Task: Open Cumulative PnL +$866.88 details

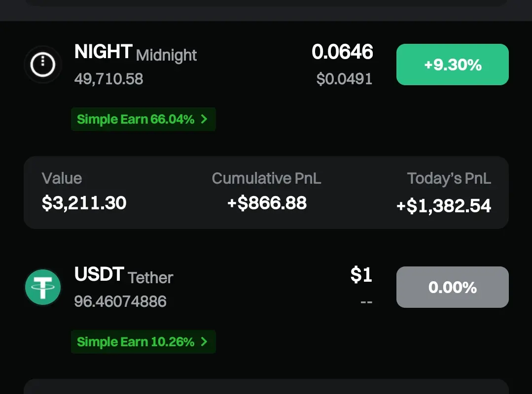Action: tap(267, 203)
